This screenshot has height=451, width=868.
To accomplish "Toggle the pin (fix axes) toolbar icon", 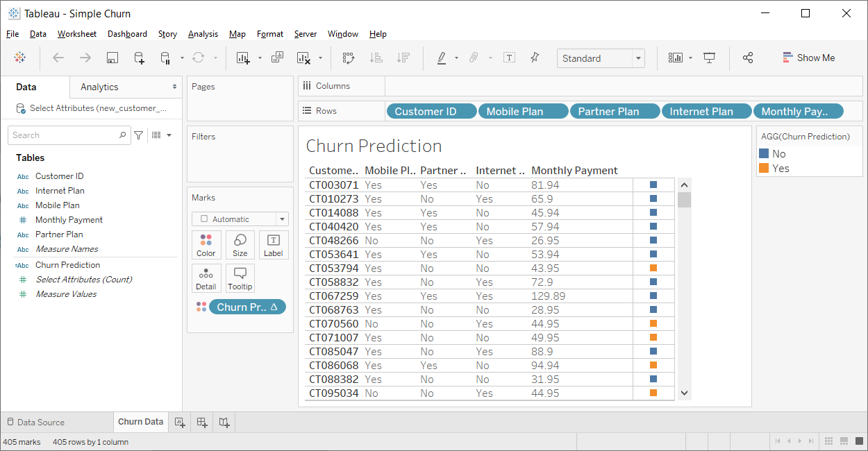I will [x=534, y=58].
